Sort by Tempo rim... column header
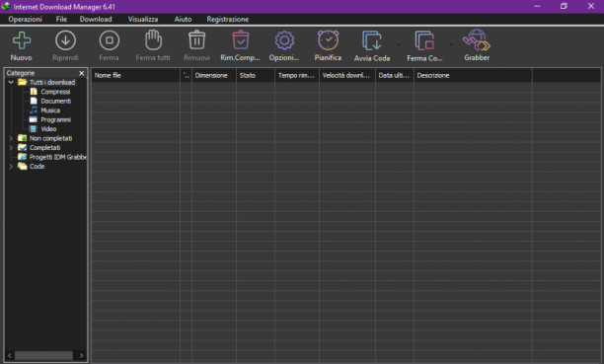The width and height of the screenshot is (604, 364). (297, 75)
